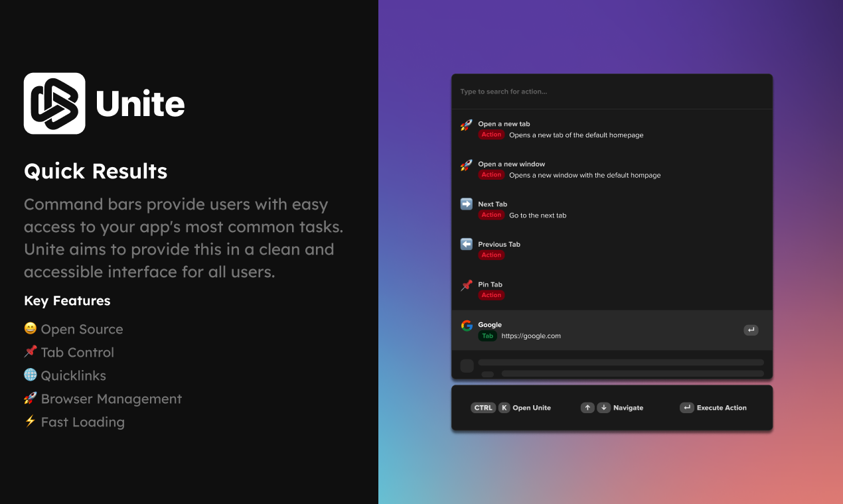Choose the 'Previous Tab' action
Screen dimensions: 843x504
pyautogui.click(x=612, y=249)
